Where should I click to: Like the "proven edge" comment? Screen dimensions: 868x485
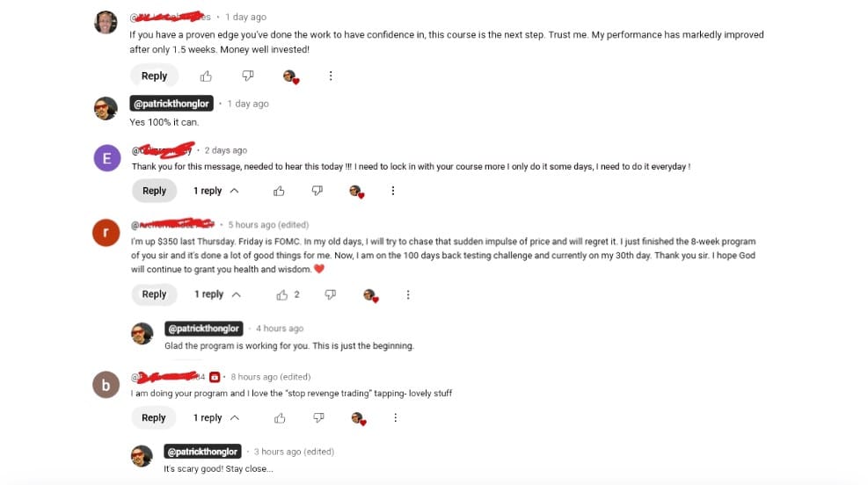(x=206, y=76)
